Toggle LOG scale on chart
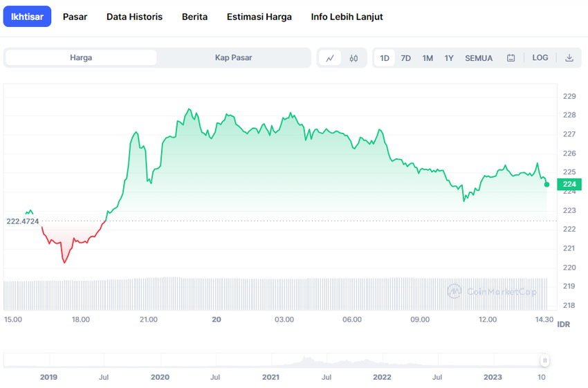The height and width of the screenshot is (388, 588). coord(540,58)
